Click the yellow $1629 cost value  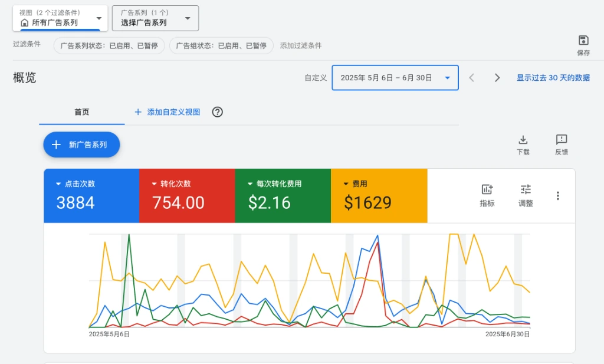point(367,202)
